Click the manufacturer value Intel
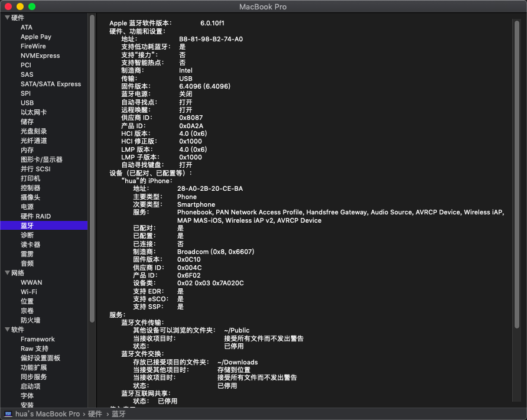This screenshot has width=527, height=420. point(186,70)
